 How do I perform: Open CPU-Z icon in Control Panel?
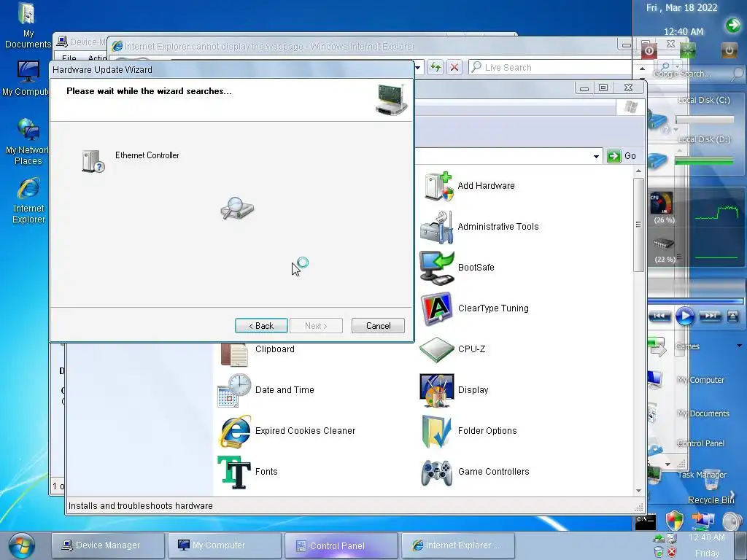pyautogui.click(x=437, y=349)
